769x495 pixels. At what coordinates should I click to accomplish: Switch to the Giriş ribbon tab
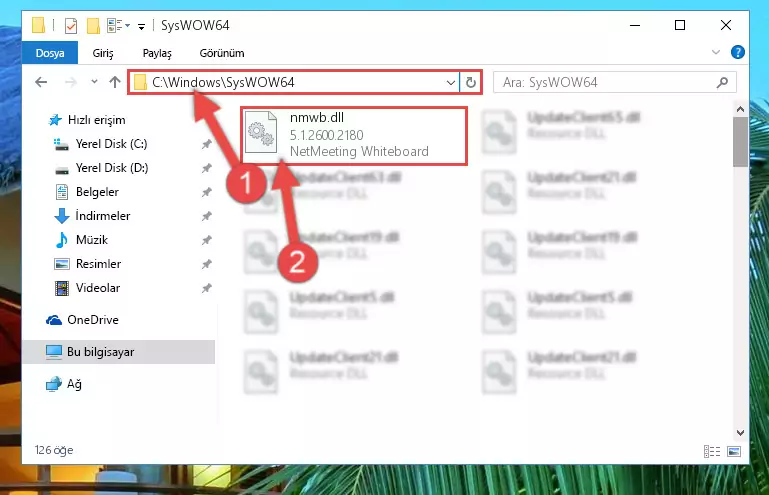coord(103,53)
